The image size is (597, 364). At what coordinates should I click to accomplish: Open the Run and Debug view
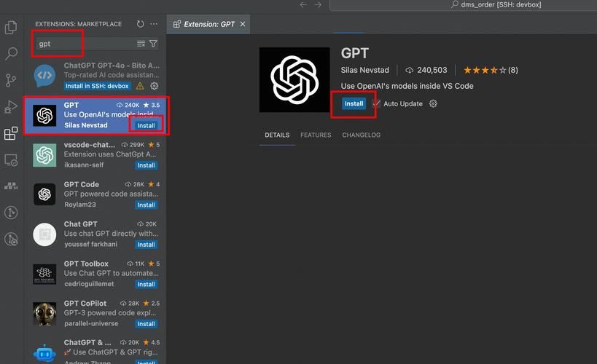[x=11, y=107]
